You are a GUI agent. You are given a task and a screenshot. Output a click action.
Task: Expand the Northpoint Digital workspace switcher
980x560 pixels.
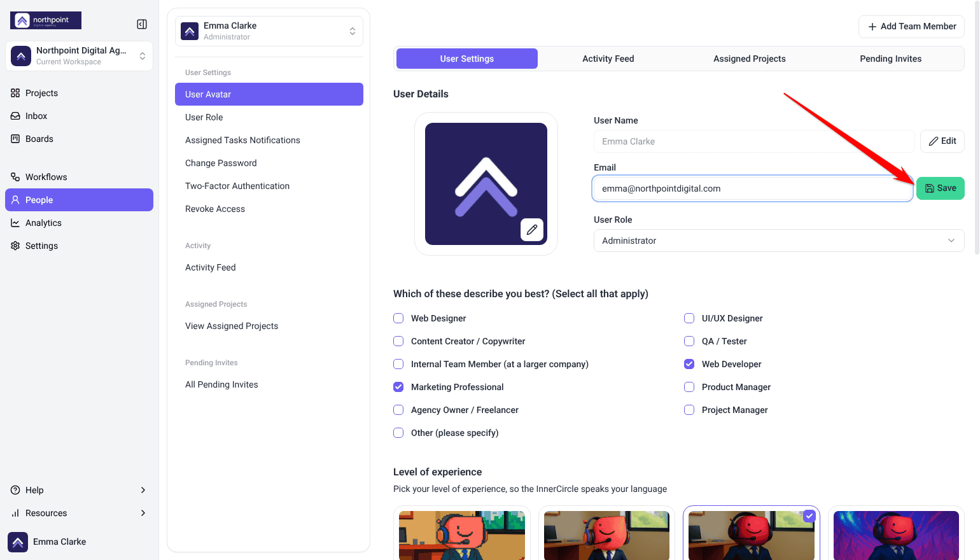80,56
